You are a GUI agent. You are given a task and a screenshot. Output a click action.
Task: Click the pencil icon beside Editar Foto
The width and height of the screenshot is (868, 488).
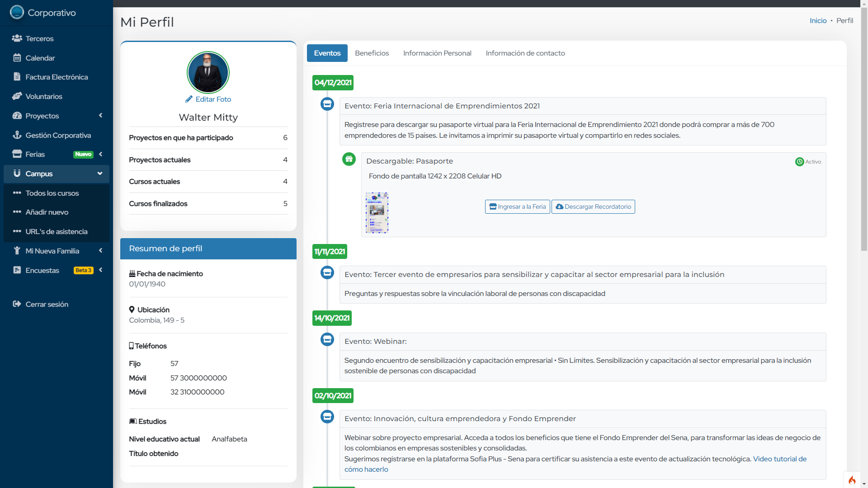point(189,99)
